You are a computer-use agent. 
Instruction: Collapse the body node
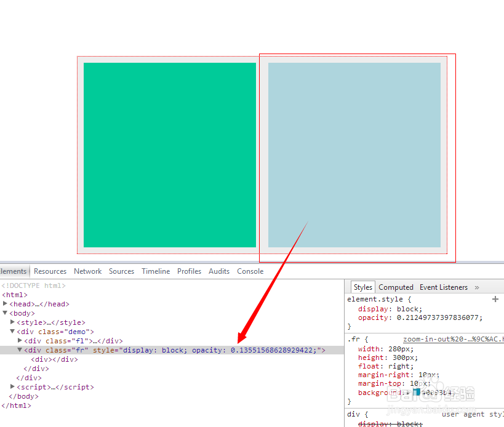tap(5, 313)
